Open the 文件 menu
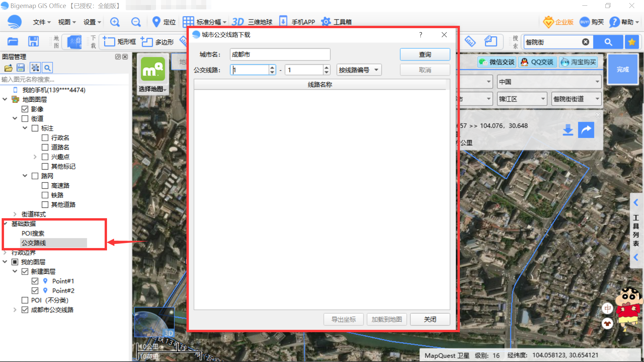 tap(42, 22)
